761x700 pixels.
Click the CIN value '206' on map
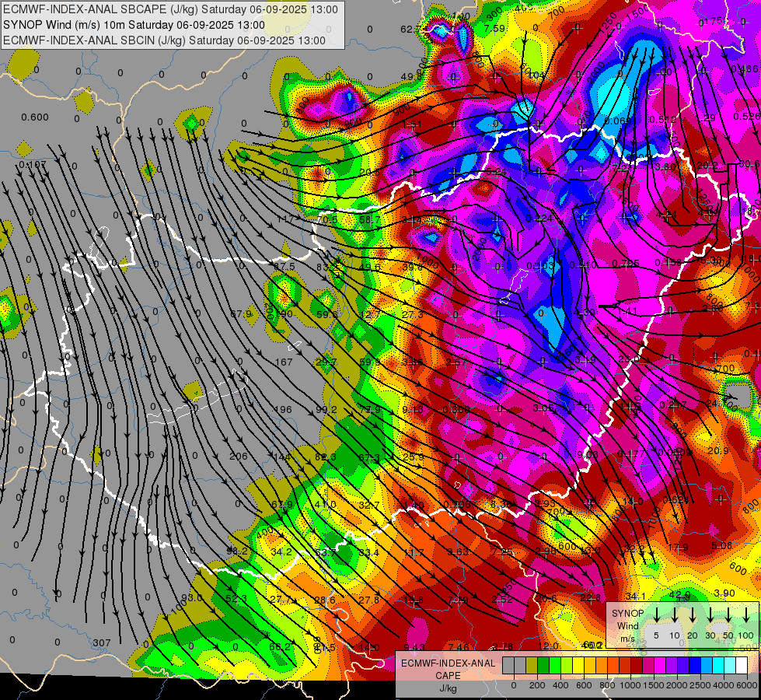(239, 456)
